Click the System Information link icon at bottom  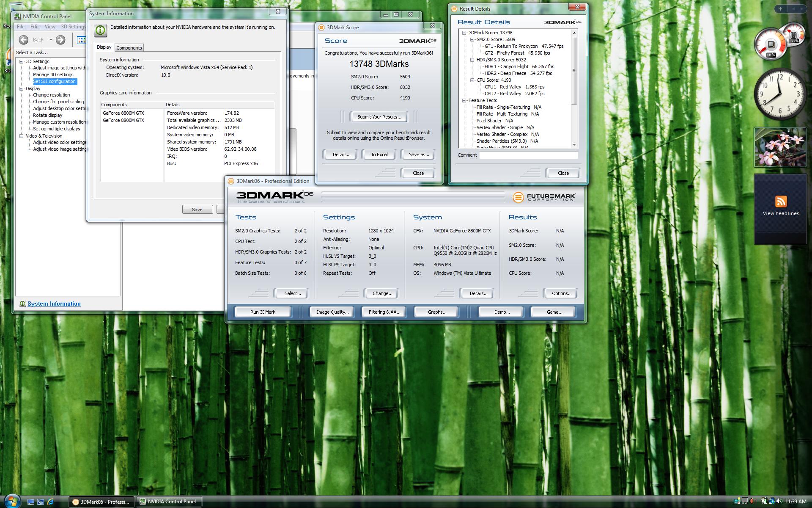(22, 304)
